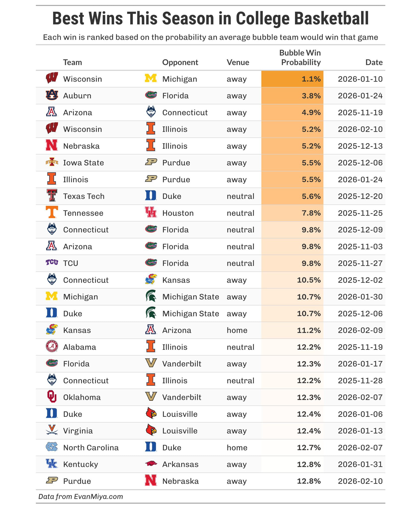Click the Tennessee orange T logo
The height and width of the screenshot is (510, 420).
click(52, 212)
